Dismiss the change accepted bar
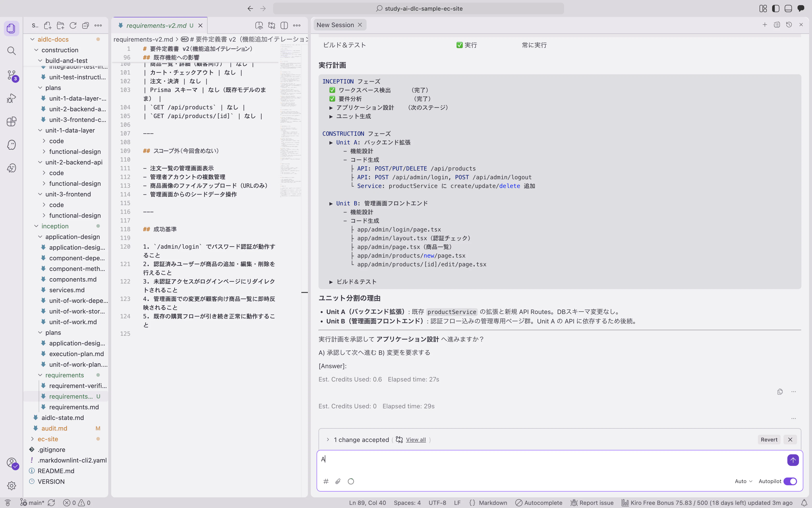This screenshot has height=508, width=812. [790, 440]
